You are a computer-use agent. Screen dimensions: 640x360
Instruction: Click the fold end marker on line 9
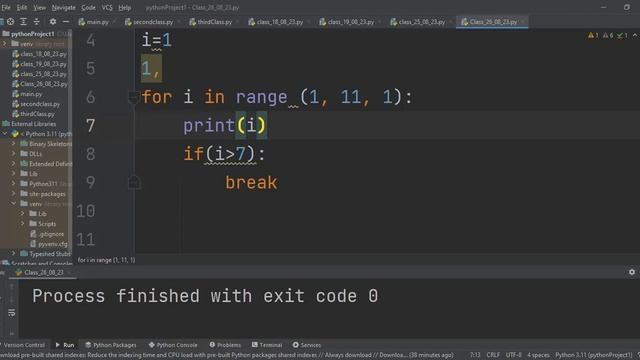pyautogui.click(x=134, y=182)
